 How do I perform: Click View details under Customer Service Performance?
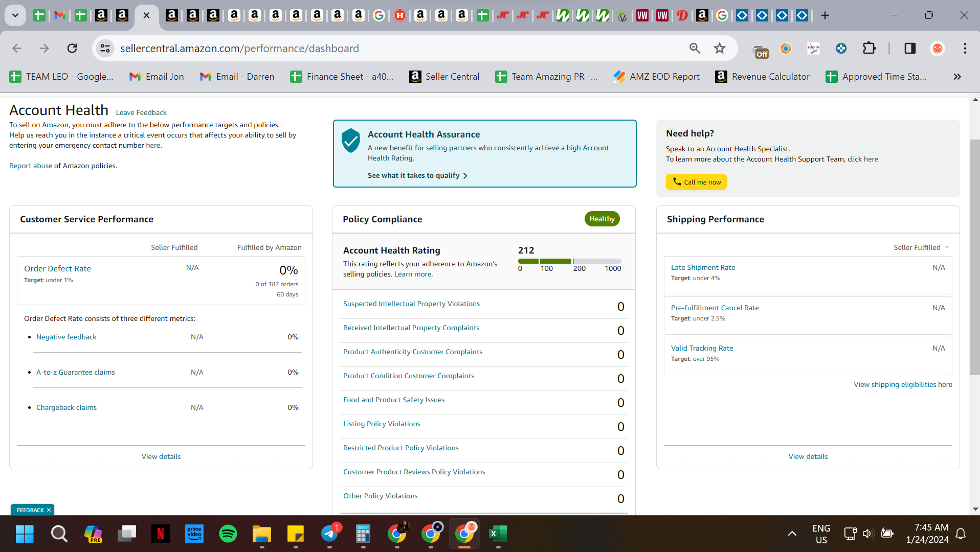pyautogui.click(x=161, y=456)
